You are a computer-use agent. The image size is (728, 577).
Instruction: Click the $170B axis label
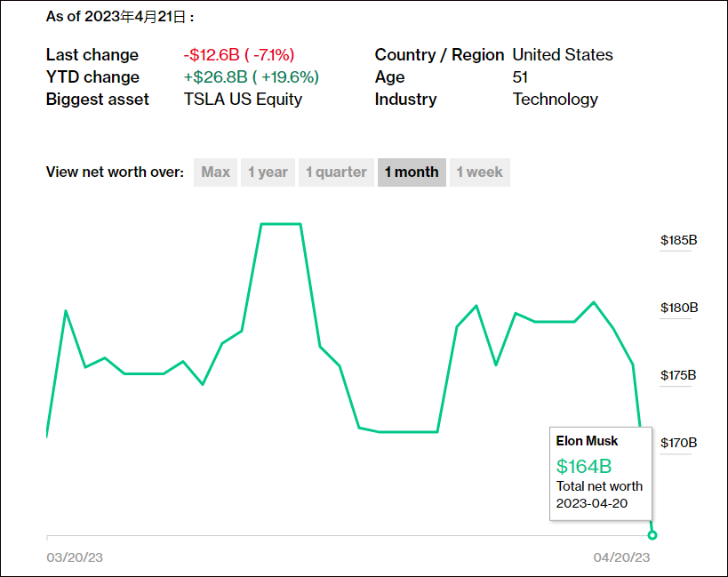pos(678,442)
